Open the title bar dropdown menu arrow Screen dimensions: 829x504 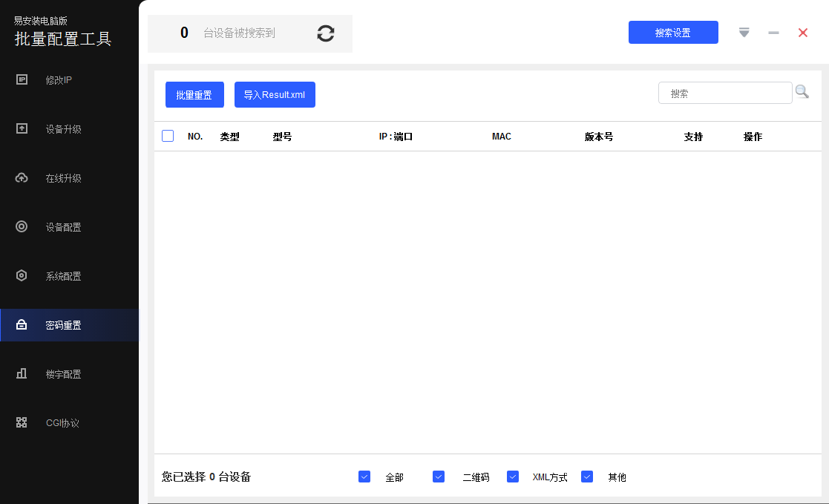point(744,33)
